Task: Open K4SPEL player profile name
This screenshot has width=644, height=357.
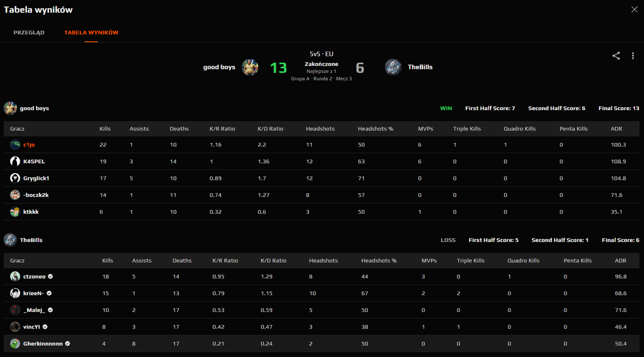Action: tap(33, 162)
